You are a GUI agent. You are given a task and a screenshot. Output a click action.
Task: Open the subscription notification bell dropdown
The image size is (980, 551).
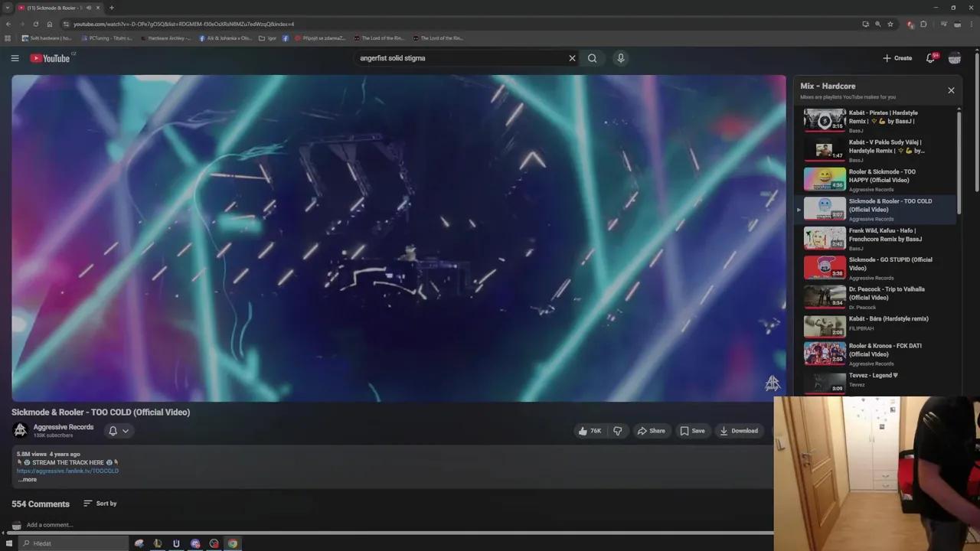coord(119,431)
